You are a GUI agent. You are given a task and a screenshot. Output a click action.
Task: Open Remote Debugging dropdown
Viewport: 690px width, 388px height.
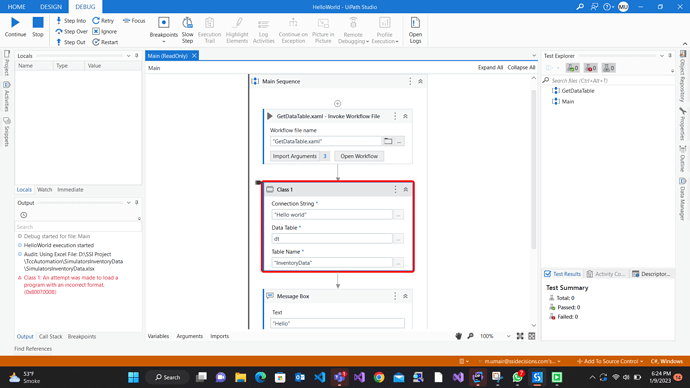pos(353,30)
